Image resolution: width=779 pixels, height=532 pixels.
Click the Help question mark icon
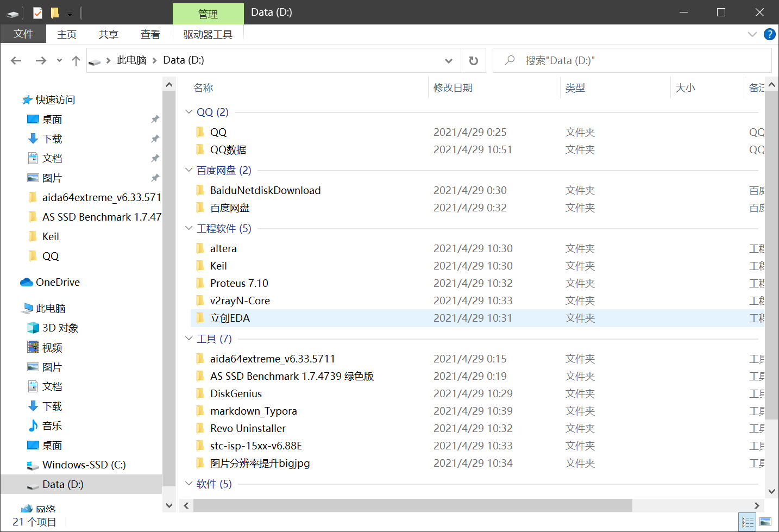(x=769, y=34)
